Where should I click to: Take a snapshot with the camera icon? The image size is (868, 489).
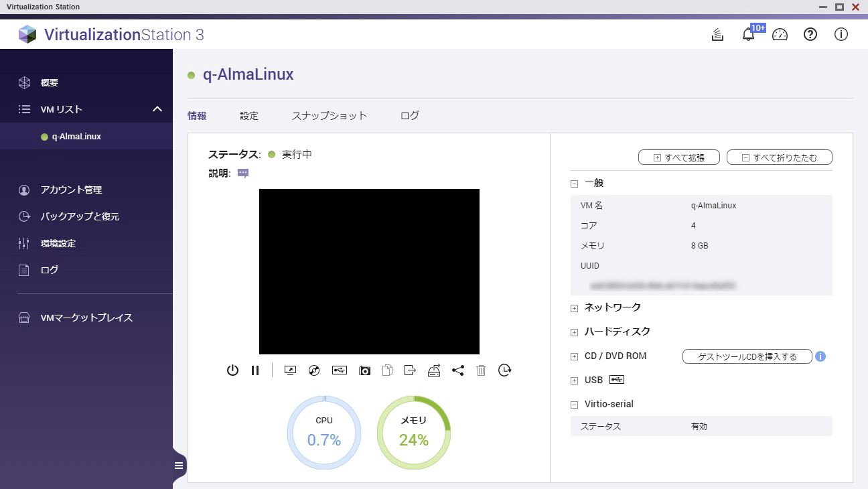click(x=364, y=370)
